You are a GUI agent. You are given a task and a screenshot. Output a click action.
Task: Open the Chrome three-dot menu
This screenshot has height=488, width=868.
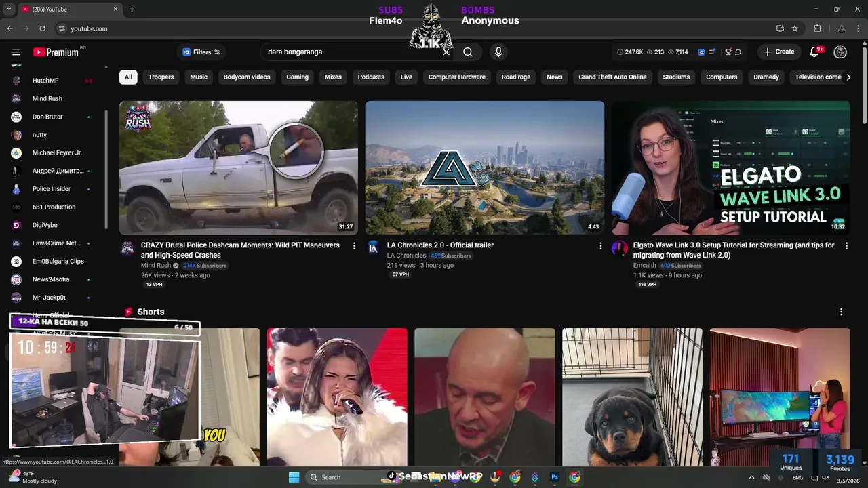(x=859, y=28)
